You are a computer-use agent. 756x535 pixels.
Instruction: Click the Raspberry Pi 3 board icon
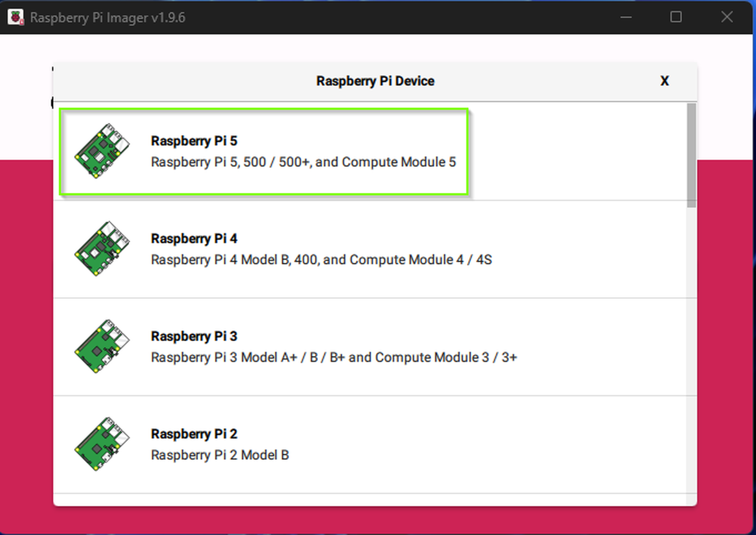point(102,346)
